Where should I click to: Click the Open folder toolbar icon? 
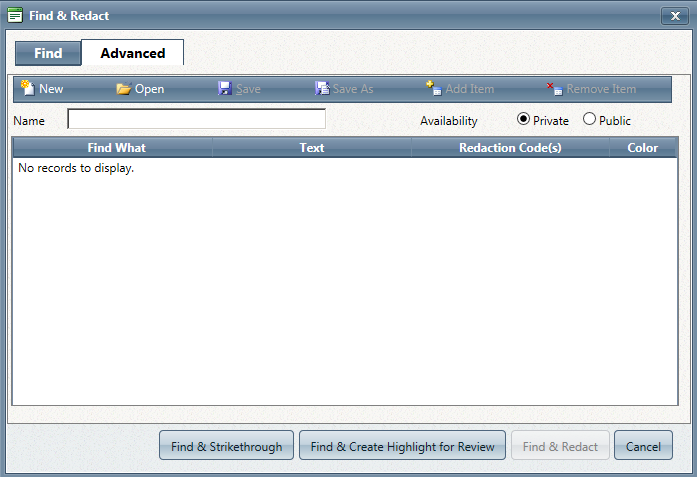(x=124, y=89)
